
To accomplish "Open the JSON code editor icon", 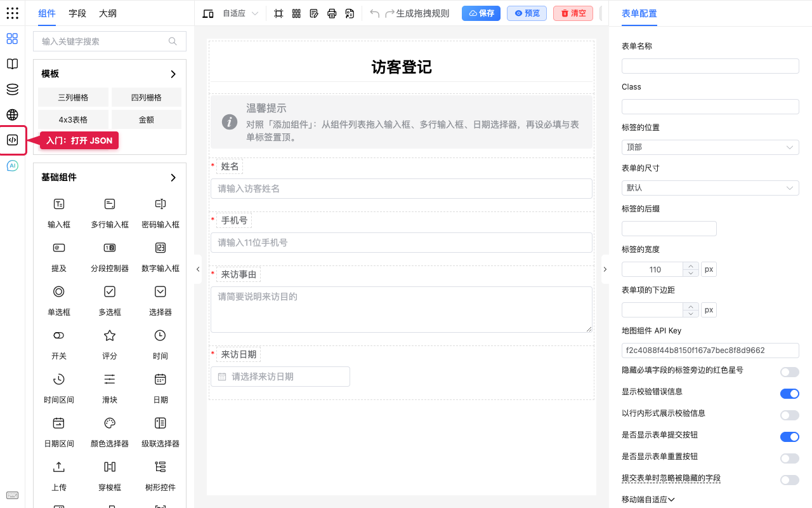I will [x=12, y=140].
